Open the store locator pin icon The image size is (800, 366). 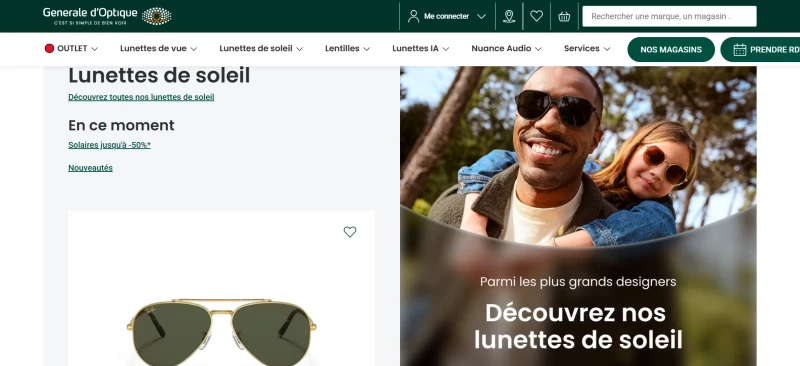509,16
